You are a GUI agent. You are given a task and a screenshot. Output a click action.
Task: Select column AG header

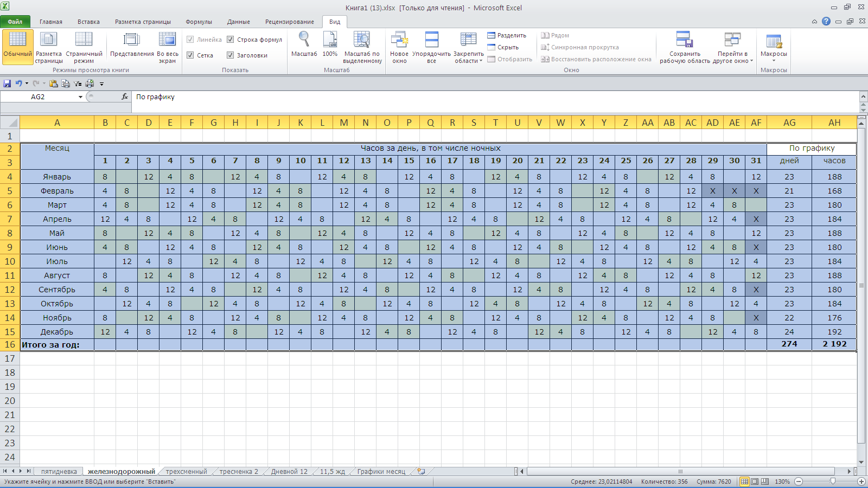[789, 123]
